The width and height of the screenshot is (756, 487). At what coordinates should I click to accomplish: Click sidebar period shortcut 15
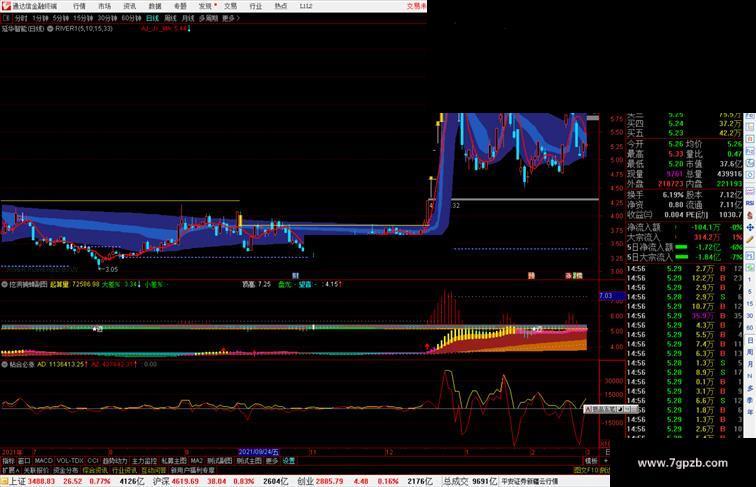point(750,304)
